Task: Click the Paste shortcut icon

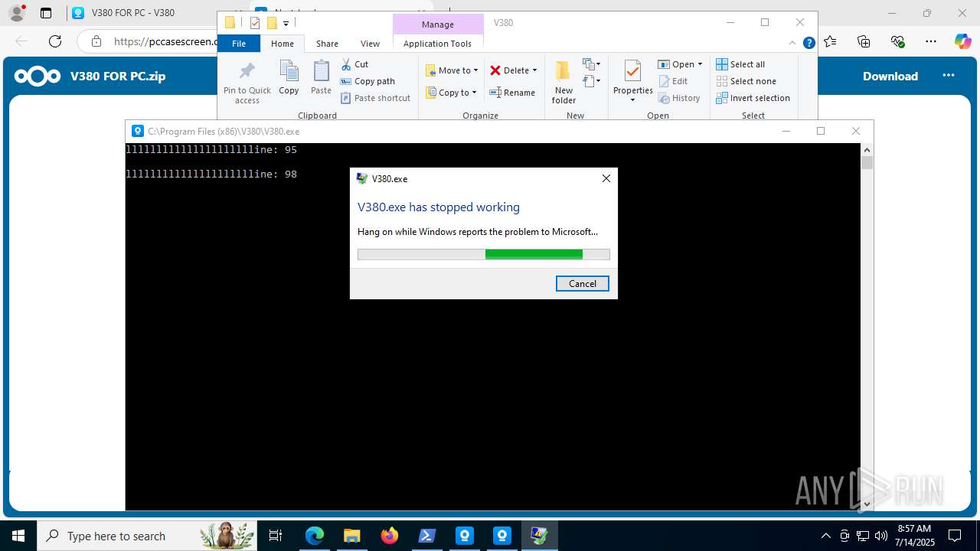Action: click(346, 98)
